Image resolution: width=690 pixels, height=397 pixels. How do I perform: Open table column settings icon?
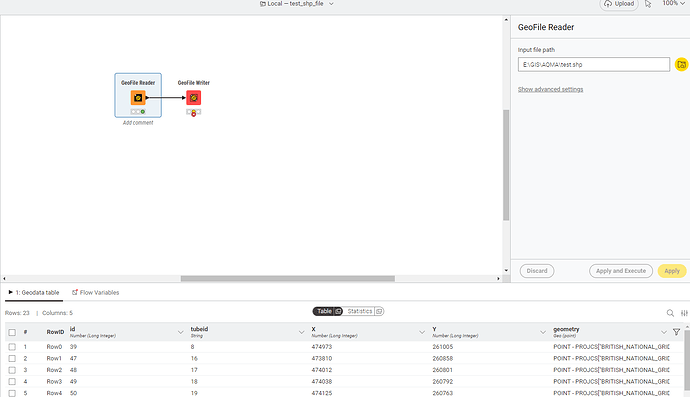coord(684,313)
